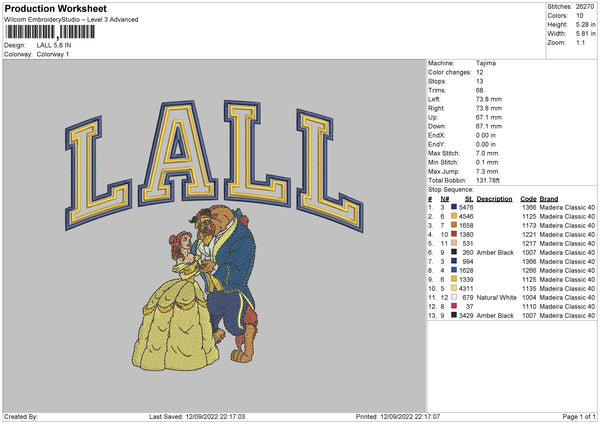This screenshot has width=600, height=424.
Task: Click "Amber Black" in stop row 13
Action: point(495,316)
